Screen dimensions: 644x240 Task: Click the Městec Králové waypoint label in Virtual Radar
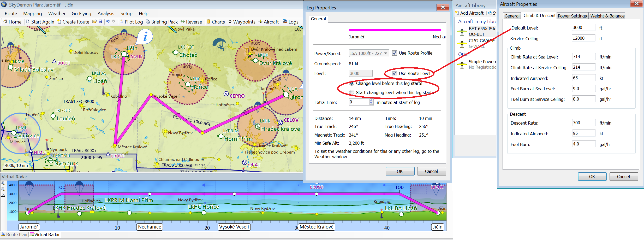317,227
